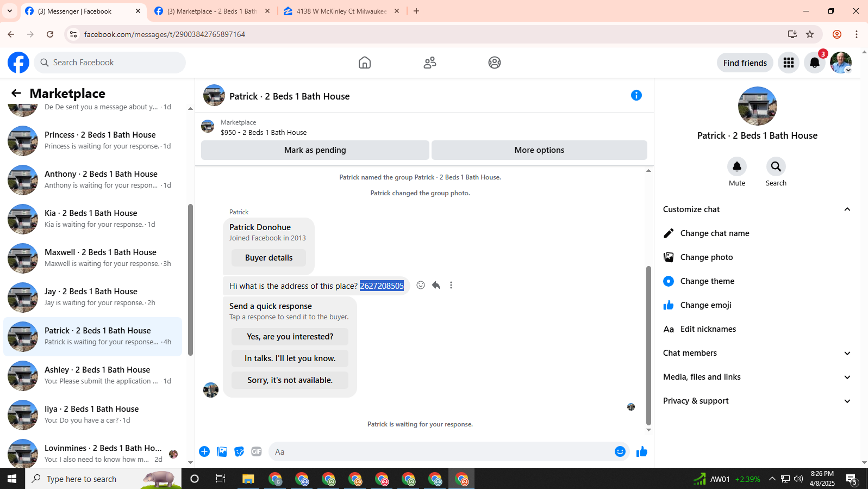The height and width of the screenshot is (489, 868).
Task: Click the listing thumbnail in right panel
Action: coord(757,106)
